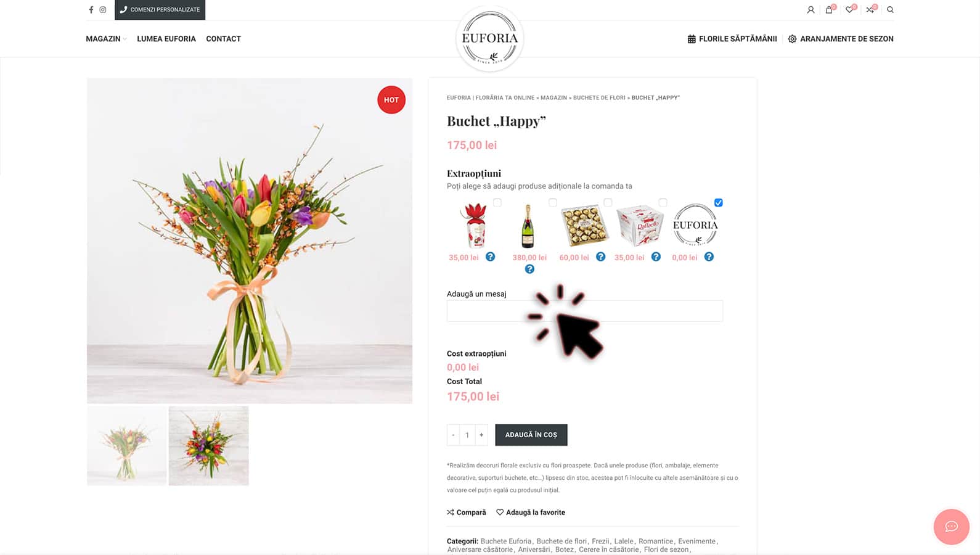980x555 pixels.
Task: Open the wishlist heart icon in header
Action: click(x=850, y=9)
